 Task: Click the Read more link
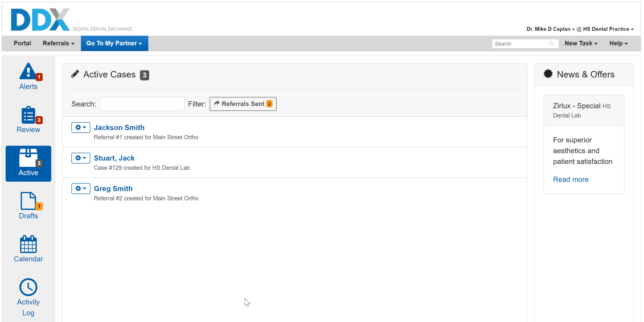(x=571, y=179)
